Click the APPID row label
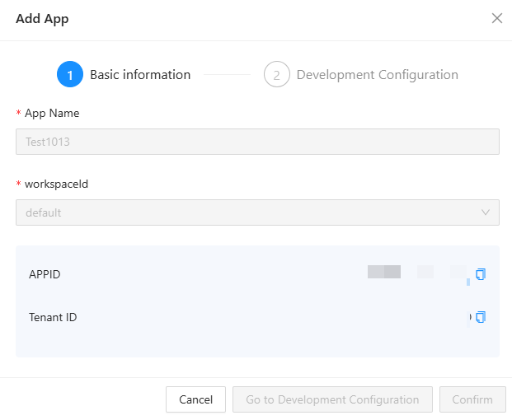This screenshot has width=512, height=420. [x=45, y=274]
